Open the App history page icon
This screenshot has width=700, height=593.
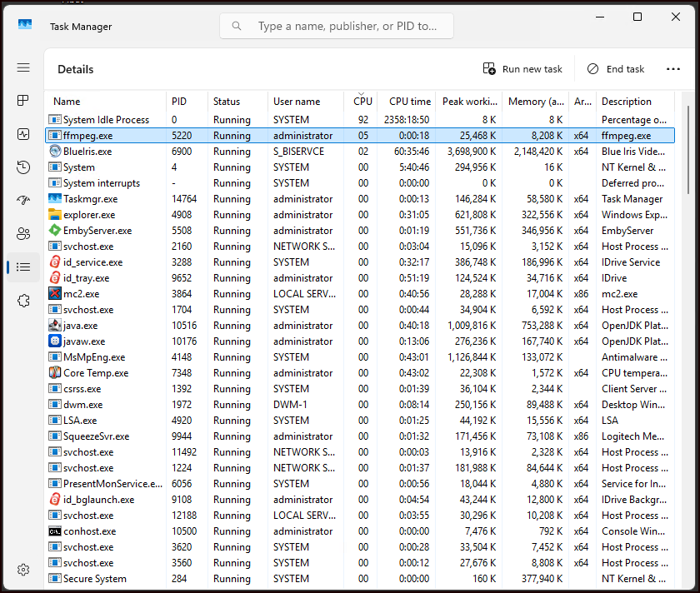click(x=23, y=167)
